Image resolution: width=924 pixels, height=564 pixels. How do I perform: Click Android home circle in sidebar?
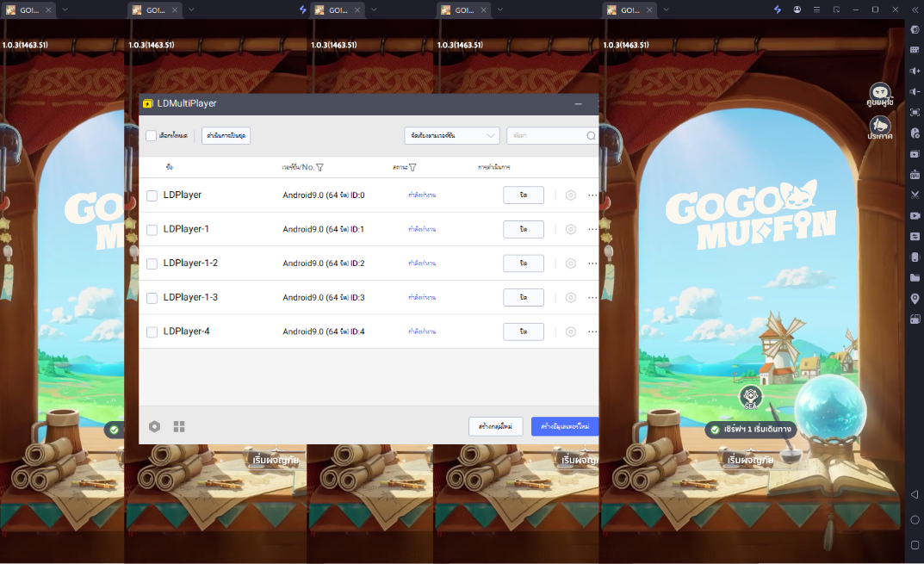[915, 520]
